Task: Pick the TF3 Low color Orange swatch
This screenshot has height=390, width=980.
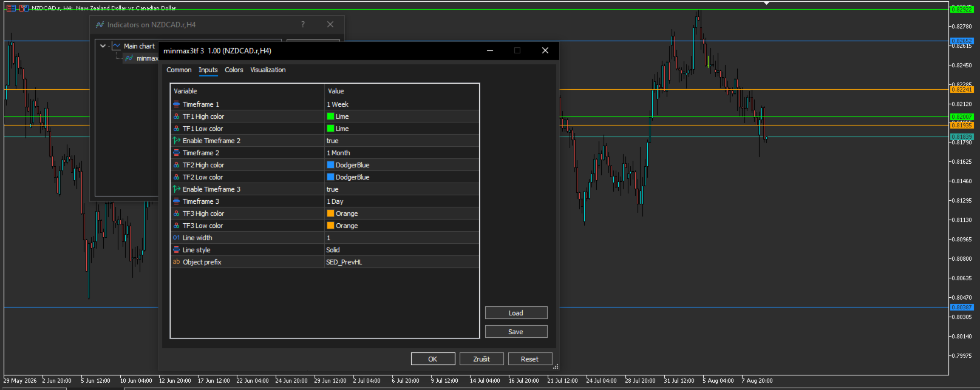Action: pyautogui.click(x=330, y=226)
